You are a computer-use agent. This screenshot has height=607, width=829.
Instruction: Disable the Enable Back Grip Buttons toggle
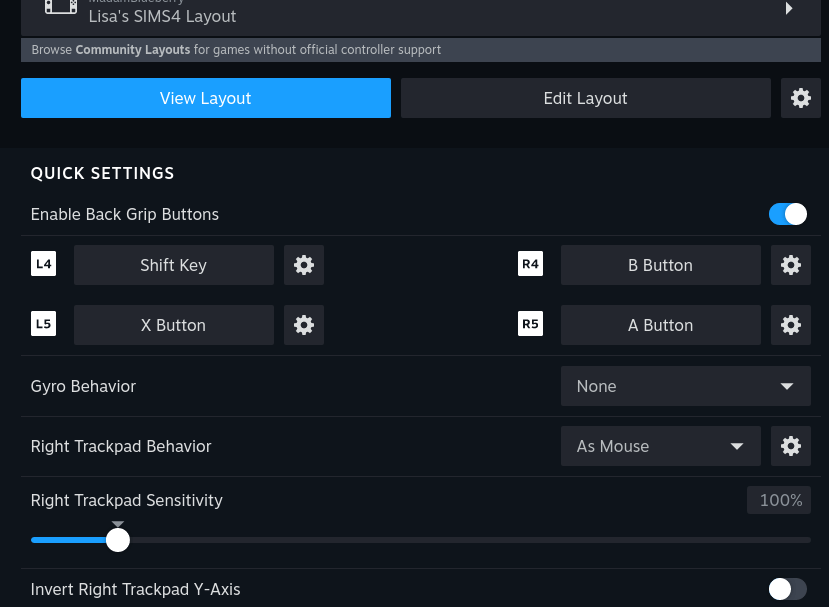pyautogui.click(x=787, y=214)
